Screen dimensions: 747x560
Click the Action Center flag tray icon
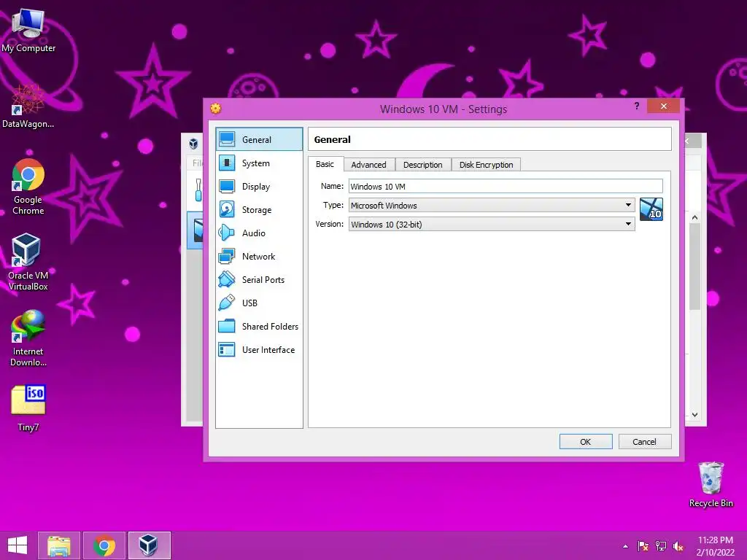tap(643, 547)
